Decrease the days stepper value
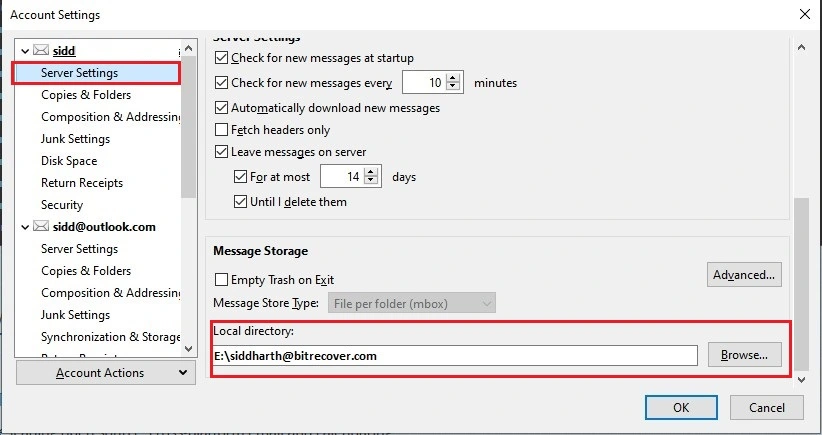This screenshot has height=435, width=822. click(372, 182)
